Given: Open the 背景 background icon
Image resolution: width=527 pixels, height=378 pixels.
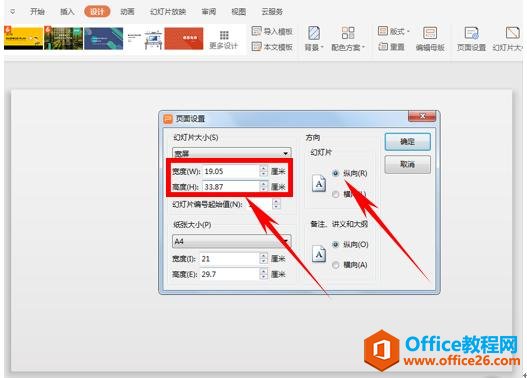Looking at the screenshot, I should [x=314, y=34].
